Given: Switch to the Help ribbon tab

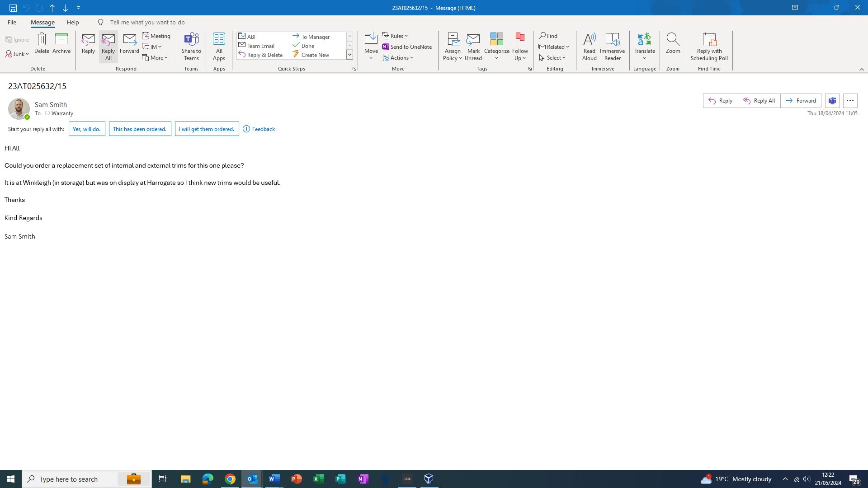Looking at the screenshot, I should pos(73,22).
